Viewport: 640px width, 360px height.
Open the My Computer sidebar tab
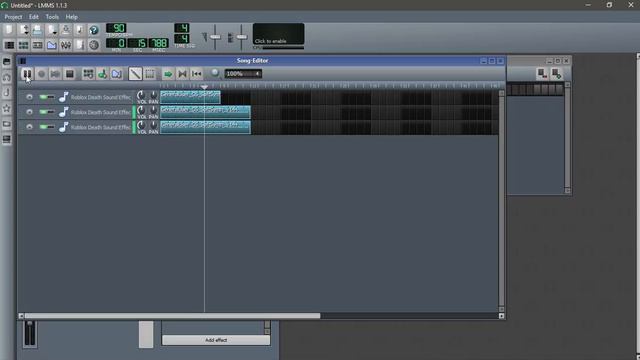[x=7, y=139]
